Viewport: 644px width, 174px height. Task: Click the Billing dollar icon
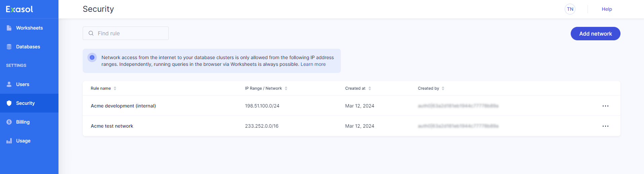[9, 122]
